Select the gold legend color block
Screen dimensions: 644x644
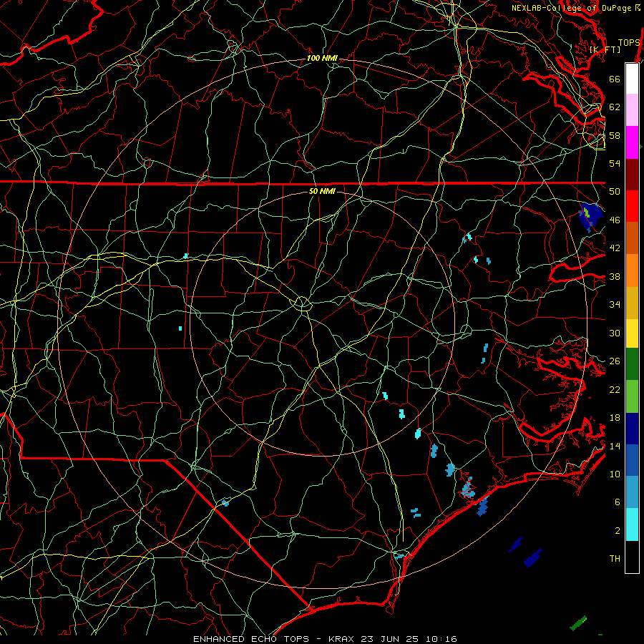click(x=632, y=303)
